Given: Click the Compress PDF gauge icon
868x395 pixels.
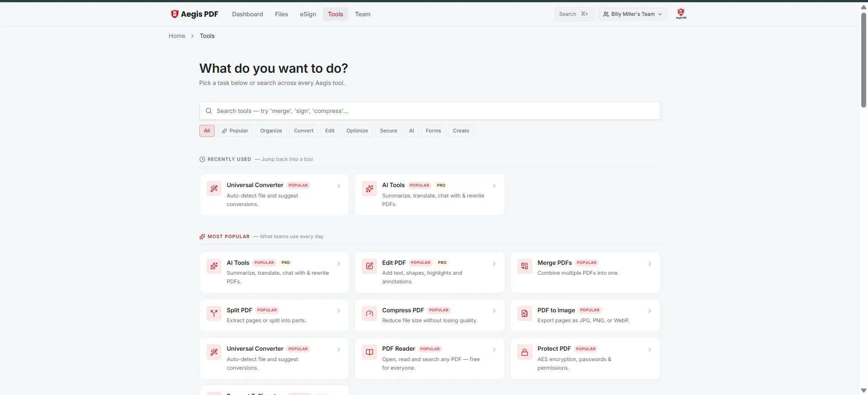Looking at the screenshot, I should point(369,314).
